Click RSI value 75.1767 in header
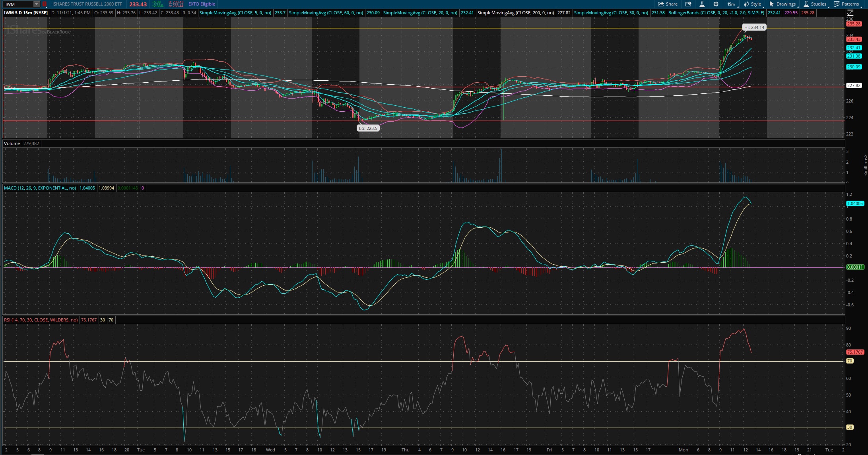This screenshot has width=868, height=455. coord(89,320)
